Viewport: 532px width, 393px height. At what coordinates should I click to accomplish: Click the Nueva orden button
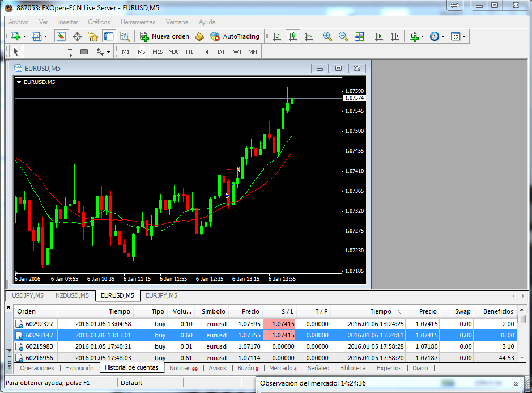tap(164, 36)
